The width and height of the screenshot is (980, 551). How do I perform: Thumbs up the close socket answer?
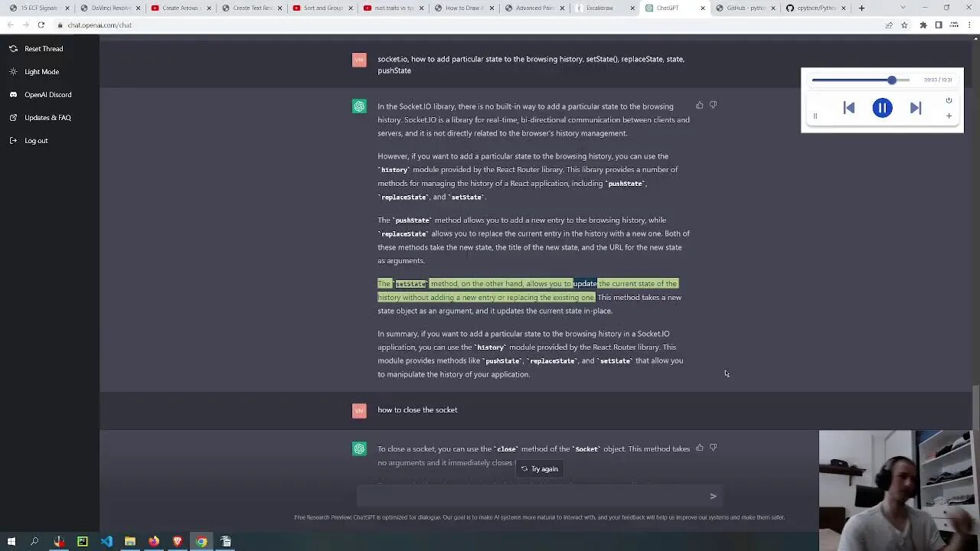click(700, 448)
